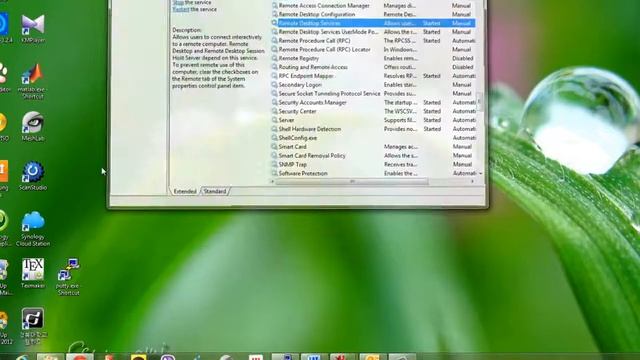Click gear icon beside SNMP Trap

[275, 164]
